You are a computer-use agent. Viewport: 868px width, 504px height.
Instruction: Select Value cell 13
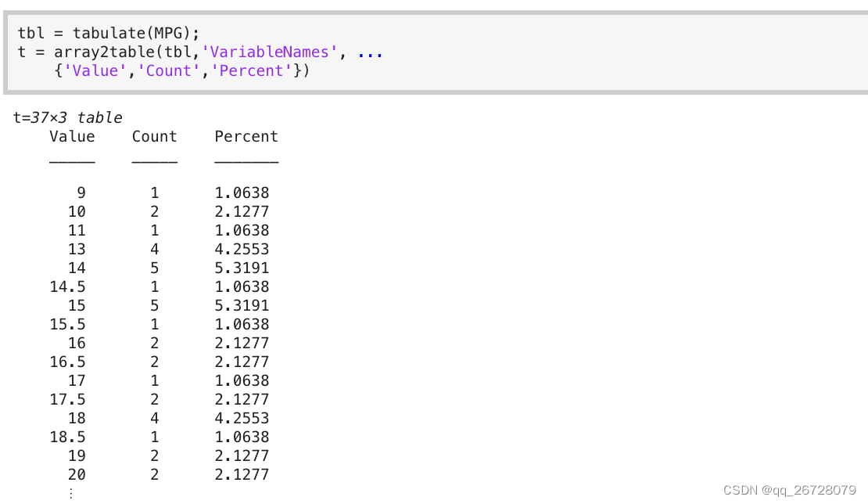(77, 249)
